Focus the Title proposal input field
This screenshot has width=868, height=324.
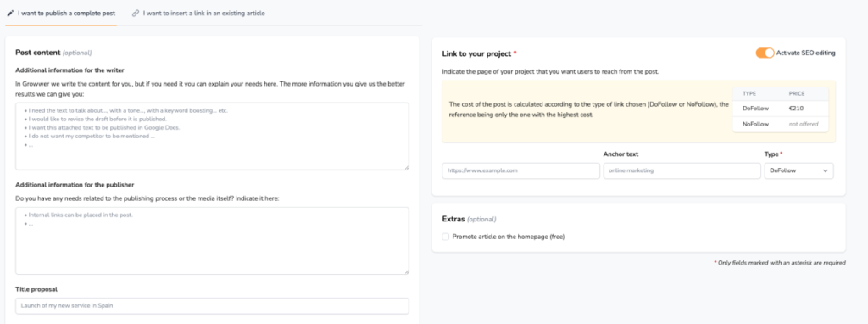(x=212, y=305)
